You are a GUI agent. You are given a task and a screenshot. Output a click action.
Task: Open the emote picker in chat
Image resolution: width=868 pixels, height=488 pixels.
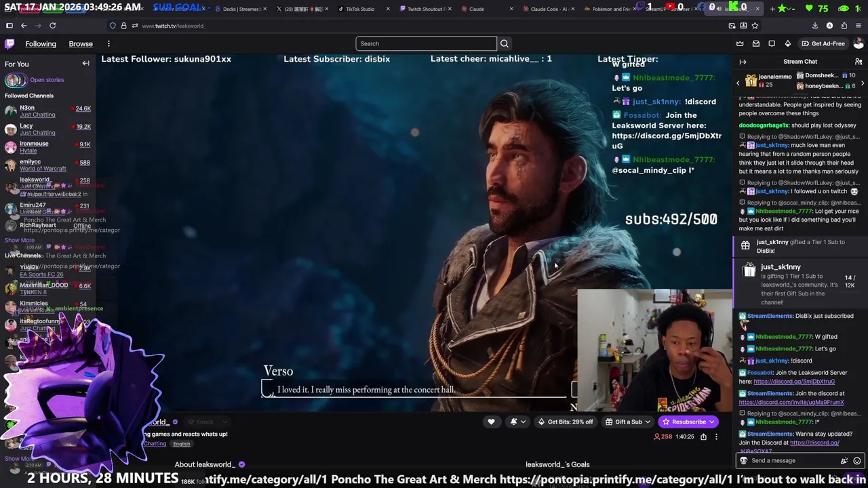point(857,461)
